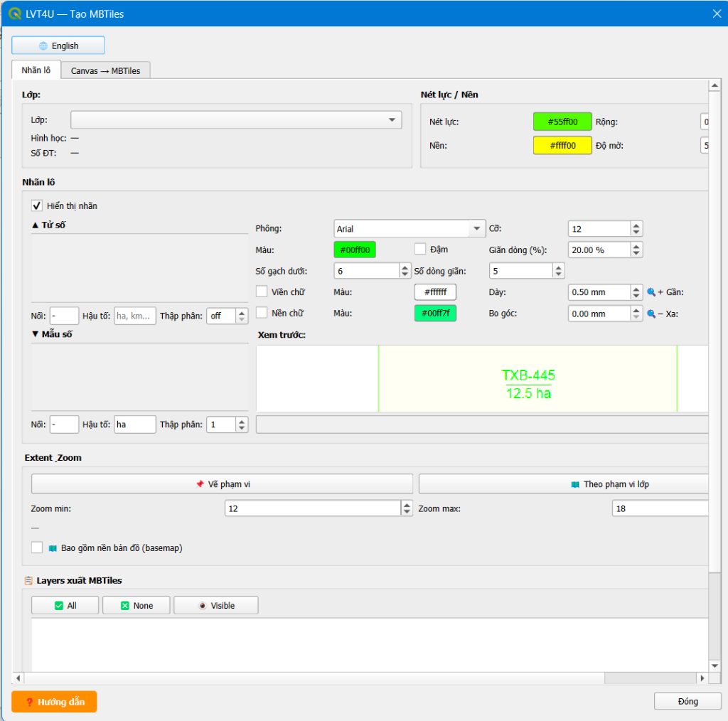Click the Vẽ phạm vi button

click(x=222, y=484)
